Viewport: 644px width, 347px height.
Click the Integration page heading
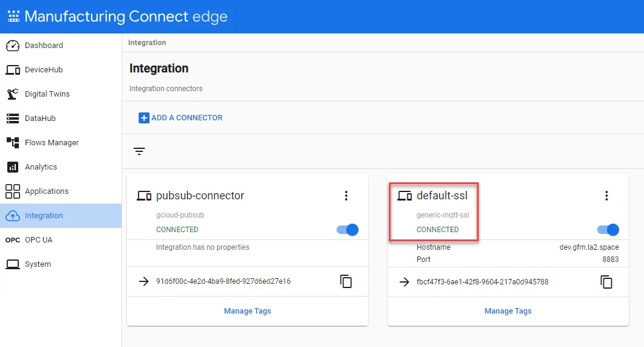click(159, 68)
